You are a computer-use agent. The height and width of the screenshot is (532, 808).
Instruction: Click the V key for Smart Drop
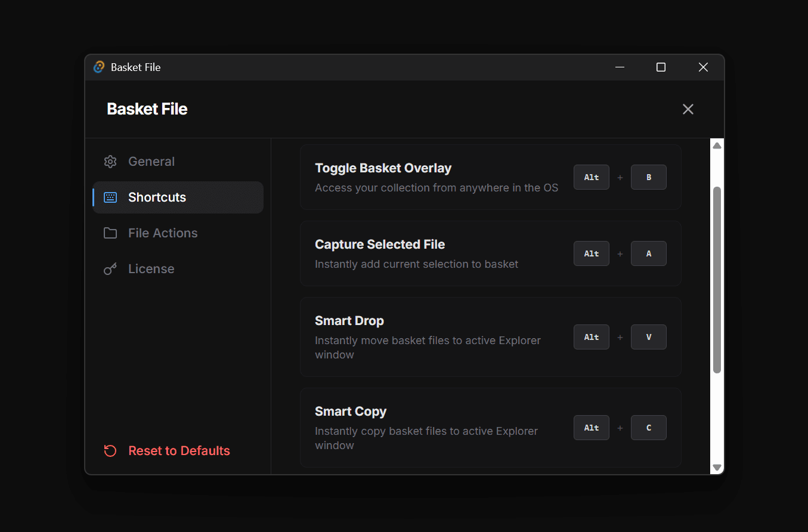coord(649,337)
